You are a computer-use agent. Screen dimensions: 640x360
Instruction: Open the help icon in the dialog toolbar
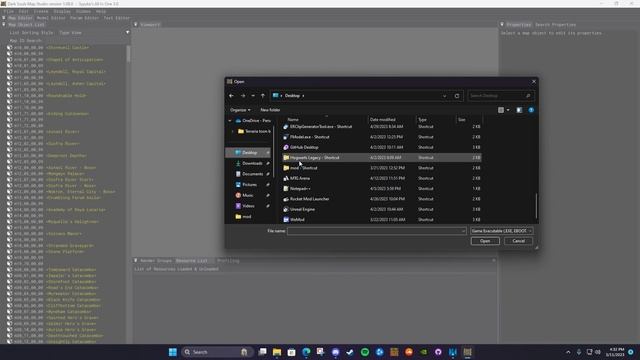[x=531, y=110]
